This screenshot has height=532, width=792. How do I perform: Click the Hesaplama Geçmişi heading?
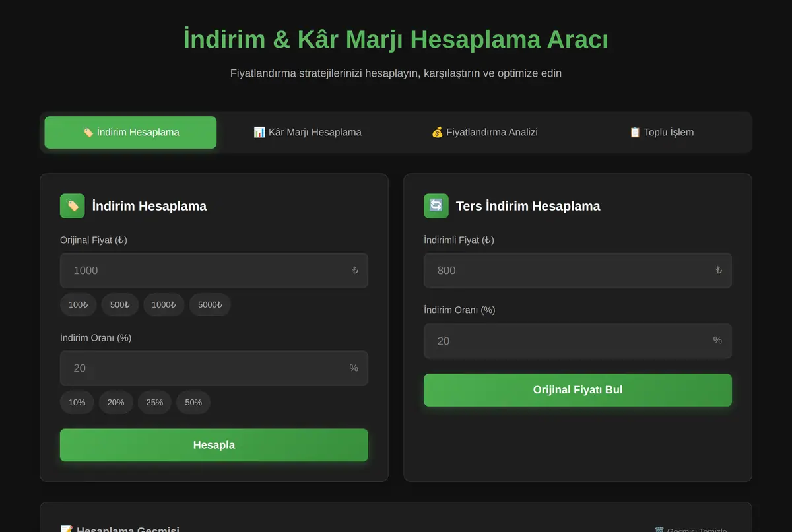[119, 529]
